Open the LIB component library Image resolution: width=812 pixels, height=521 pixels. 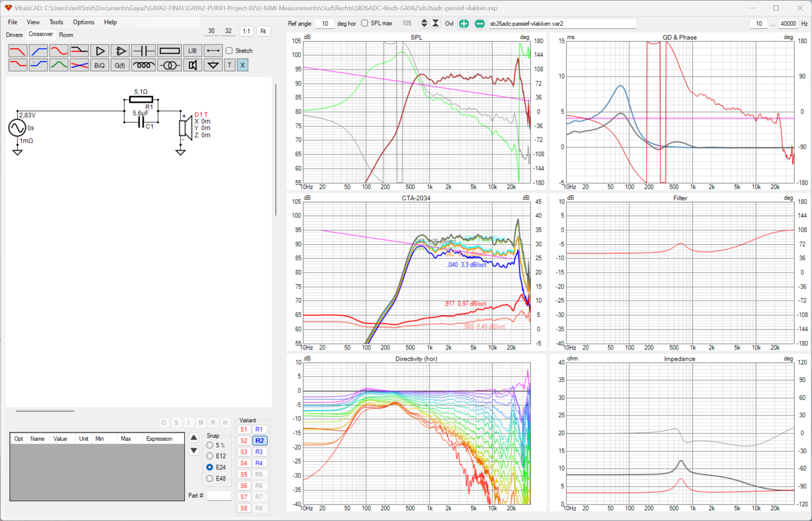(x=192, y=51)
